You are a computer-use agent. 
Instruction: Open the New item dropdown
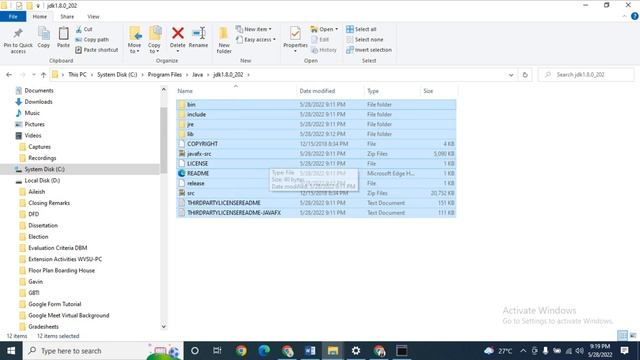[x=253, y=29]
